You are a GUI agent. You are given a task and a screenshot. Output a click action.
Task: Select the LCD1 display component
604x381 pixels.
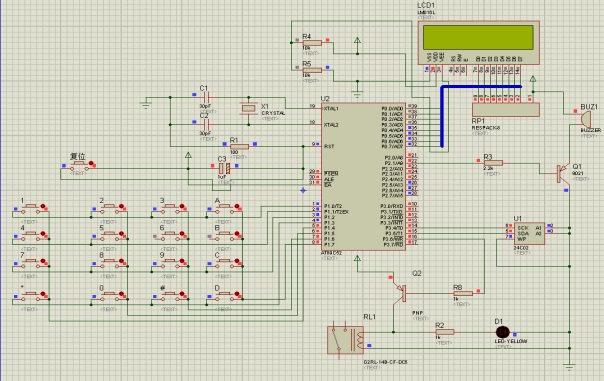click(x=478, y=42)
